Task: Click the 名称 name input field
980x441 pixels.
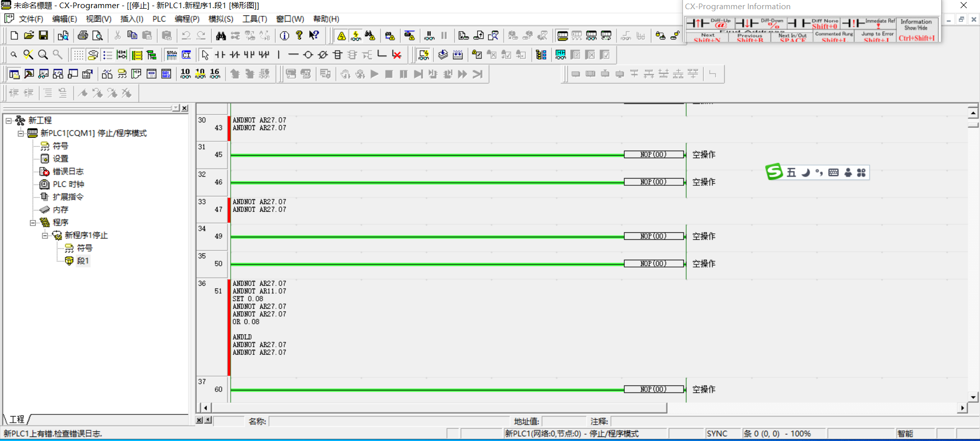Action: (389, 421)
